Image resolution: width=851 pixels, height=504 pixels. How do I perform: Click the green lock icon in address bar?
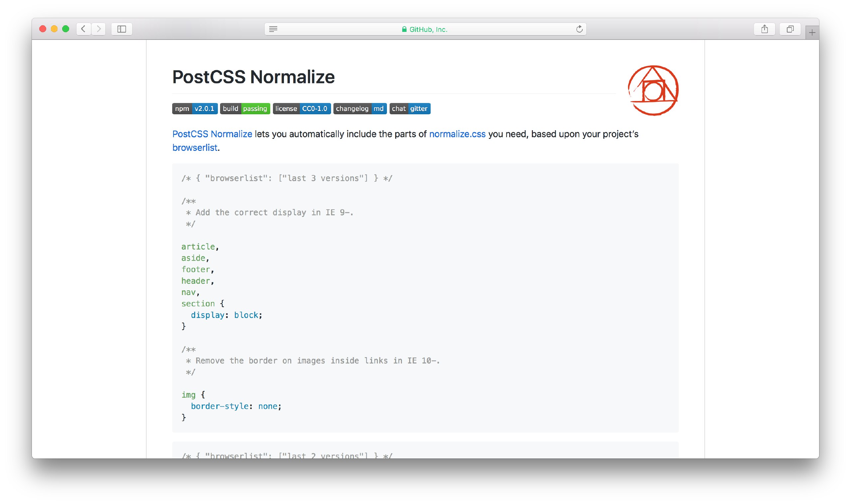[x=404, y=29]
